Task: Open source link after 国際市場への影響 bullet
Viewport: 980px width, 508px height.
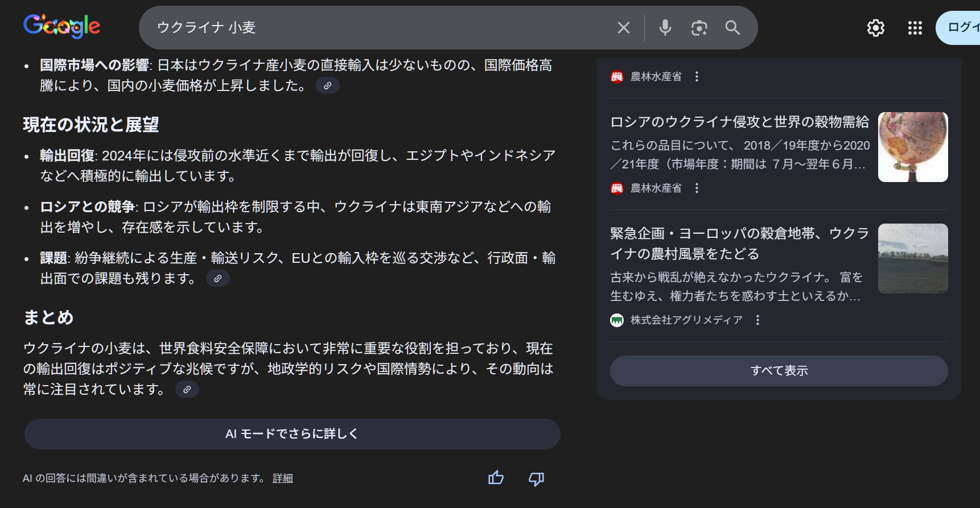Action: click(x=328, y=86)
